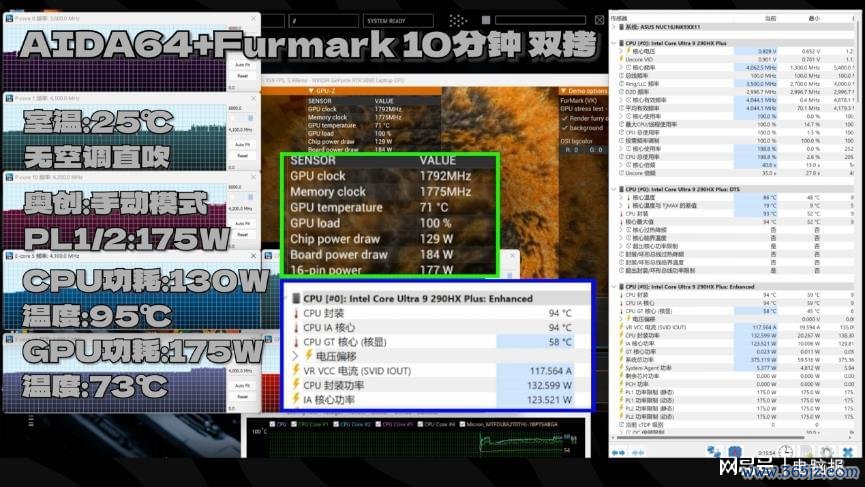Image resolution: width=865 pixels, height=487 pixels.
Task: Click the grey stop square in top bar
Action: click(x=486, y=20)
